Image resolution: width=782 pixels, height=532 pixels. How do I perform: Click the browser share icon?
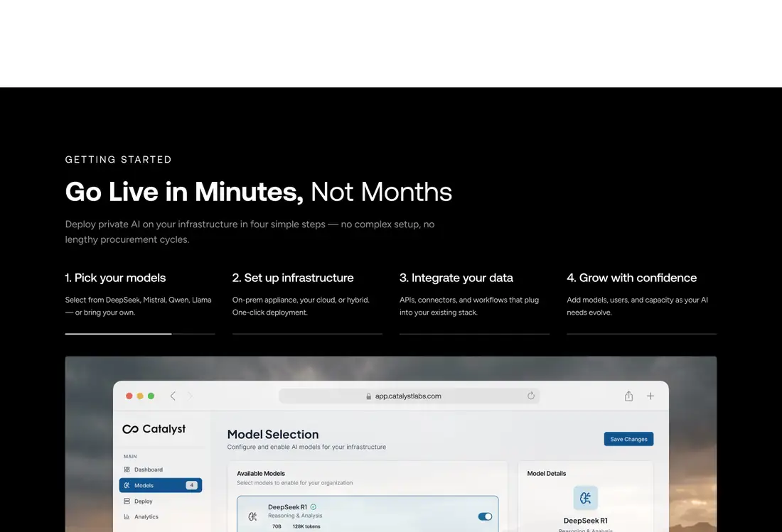[628, 396]
